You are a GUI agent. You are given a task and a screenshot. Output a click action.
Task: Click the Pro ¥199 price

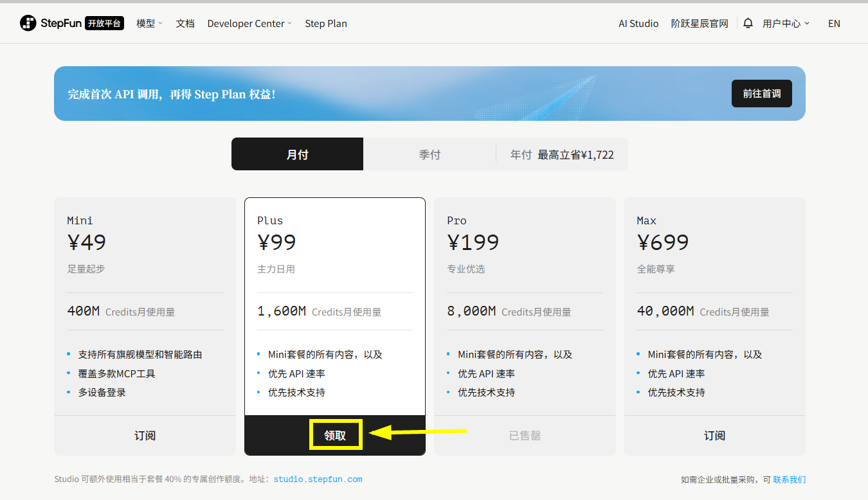473,242
